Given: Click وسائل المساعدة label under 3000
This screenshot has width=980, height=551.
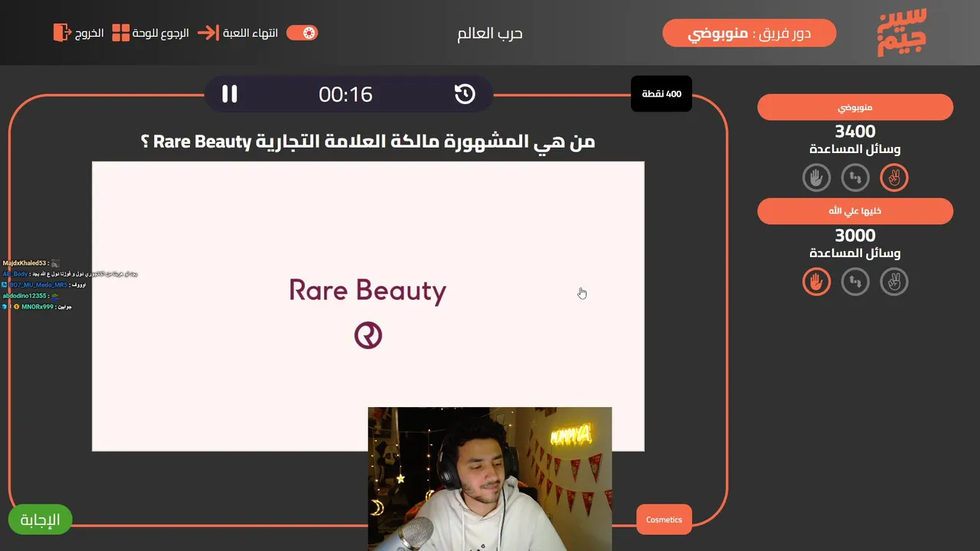Looking at the screenshot, I should [855, 253].
